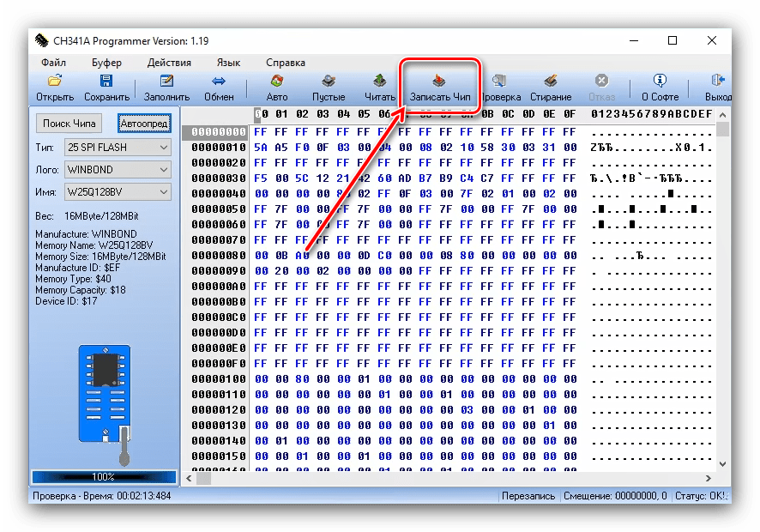The image size is (760, 532).
Task: Click the Сохранить (Save) floppy icon
Action: pos(106,82)
